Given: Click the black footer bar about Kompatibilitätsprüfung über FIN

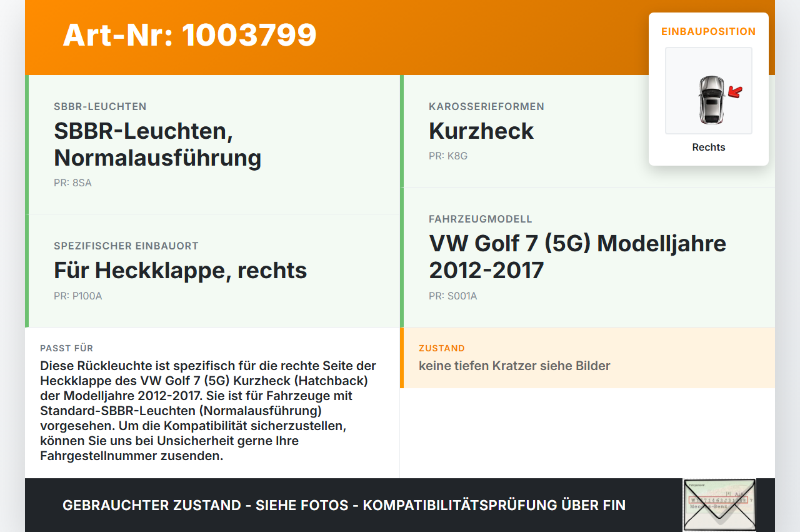Looking at the screenshot, I should tap(344, 504).
